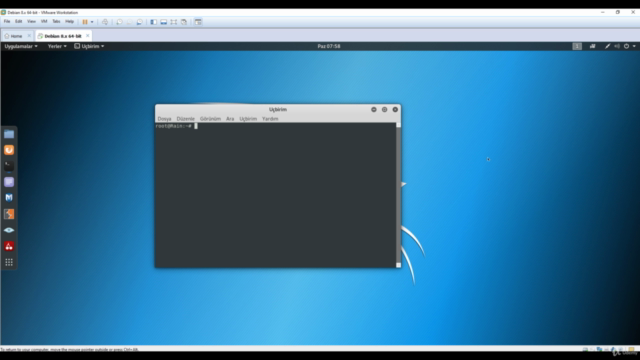
Task: Close the Uçbirim terminal window
Action: tap(395, 109)
